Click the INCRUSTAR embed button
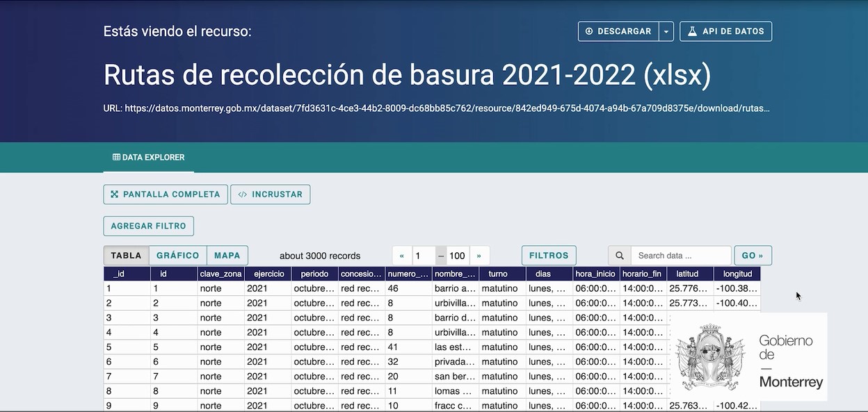Image resolution: width=868 pixels, height=412 pixels. pos(271,195)
